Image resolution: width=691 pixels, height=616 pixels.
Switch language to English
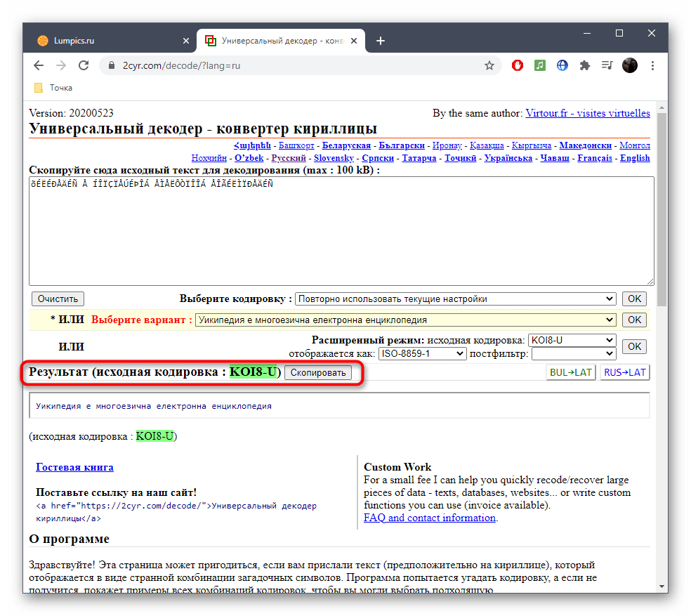[635, 158]
